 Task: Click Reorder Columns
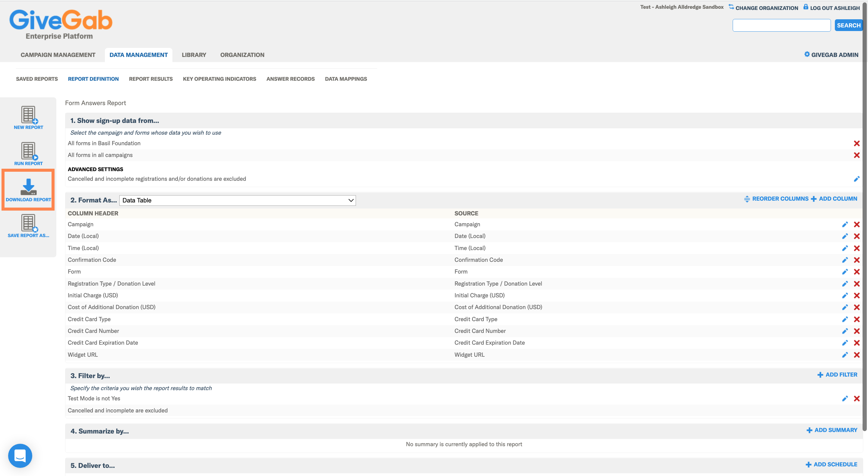point(776,199)
